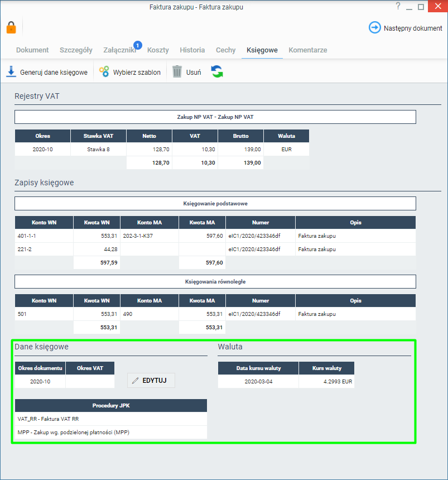Image resolution: width=448 pixels, height=480 pixels.
Task: Open the help question mark icon
Action: [398, 6]
